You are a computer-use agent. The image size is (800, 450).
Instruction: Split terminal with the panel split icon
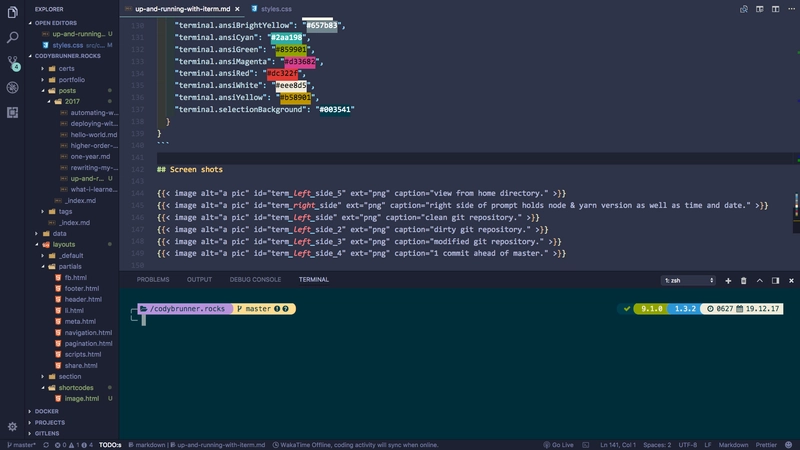pos(776,281)
